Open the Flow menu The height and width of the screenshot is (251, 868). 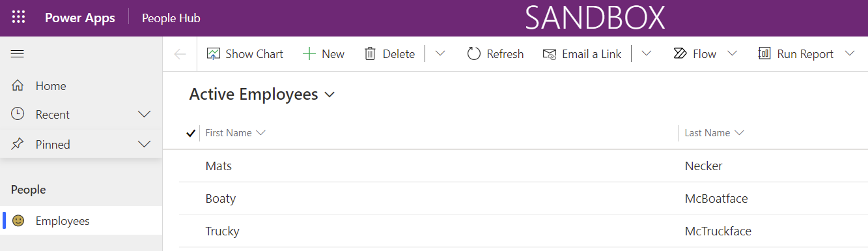coord(705,54)
